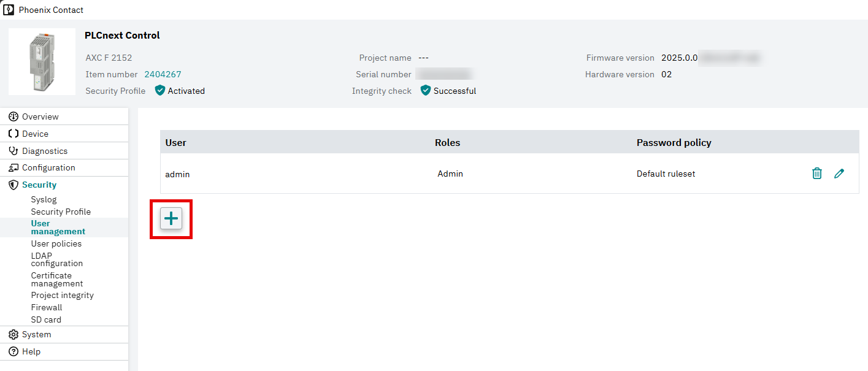Screen dimensions: 868x371
Task: Edit the admin user with pencil icon
Action: click(839, 174)
